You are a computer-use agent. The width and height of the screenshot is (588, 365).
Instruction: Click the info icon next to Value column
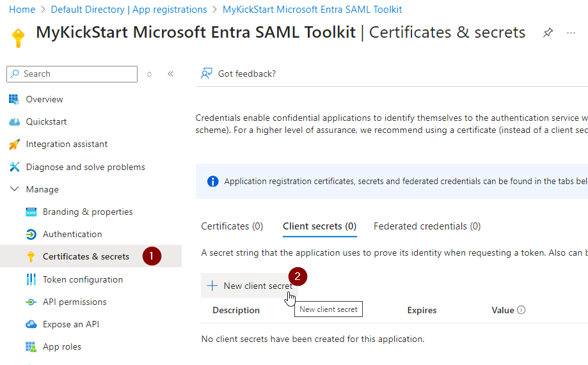click(521, 310)
